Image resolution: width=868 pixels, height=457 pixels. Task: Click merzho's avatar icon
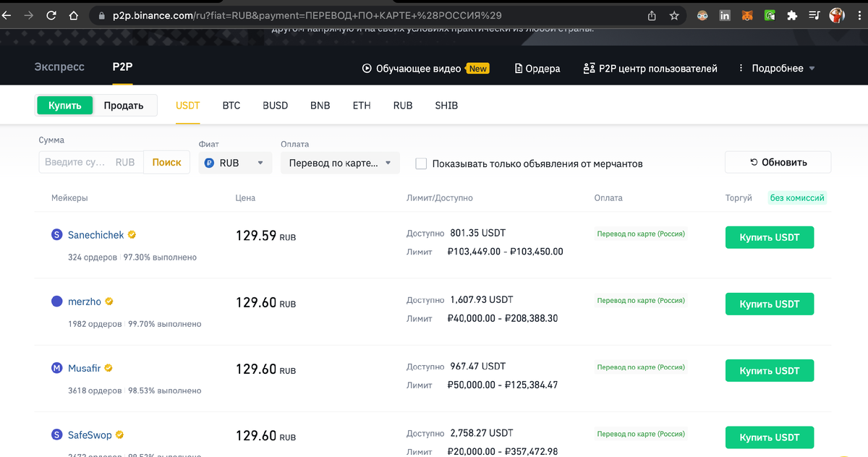[x=56, y=301]
